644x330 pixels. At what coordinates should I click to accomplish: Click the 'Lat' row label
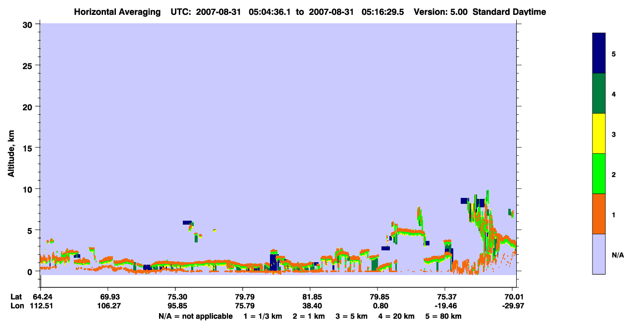pos(16,297)
